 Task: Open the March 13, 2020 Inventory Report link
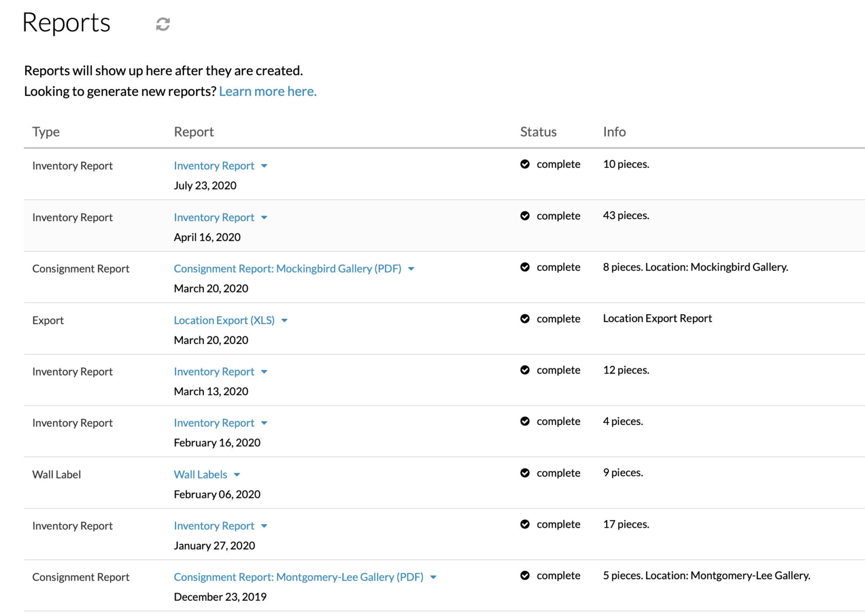pos(214,372)
